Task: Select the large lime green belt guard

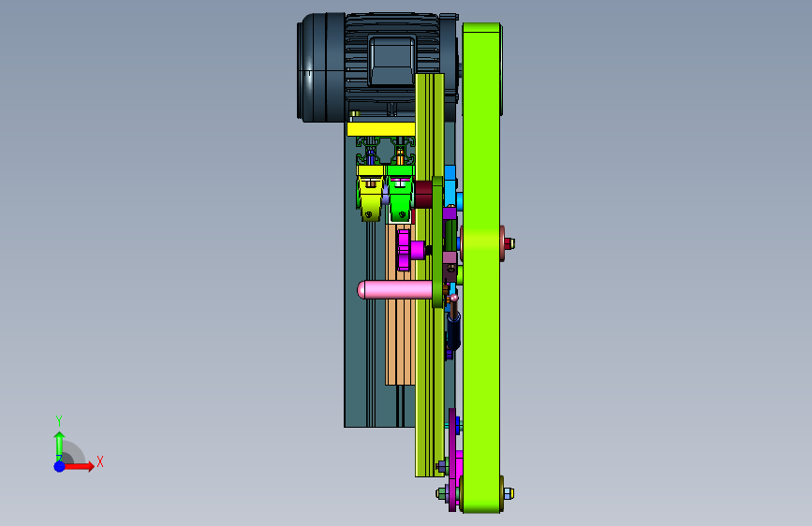Action: tap(481, 268)
